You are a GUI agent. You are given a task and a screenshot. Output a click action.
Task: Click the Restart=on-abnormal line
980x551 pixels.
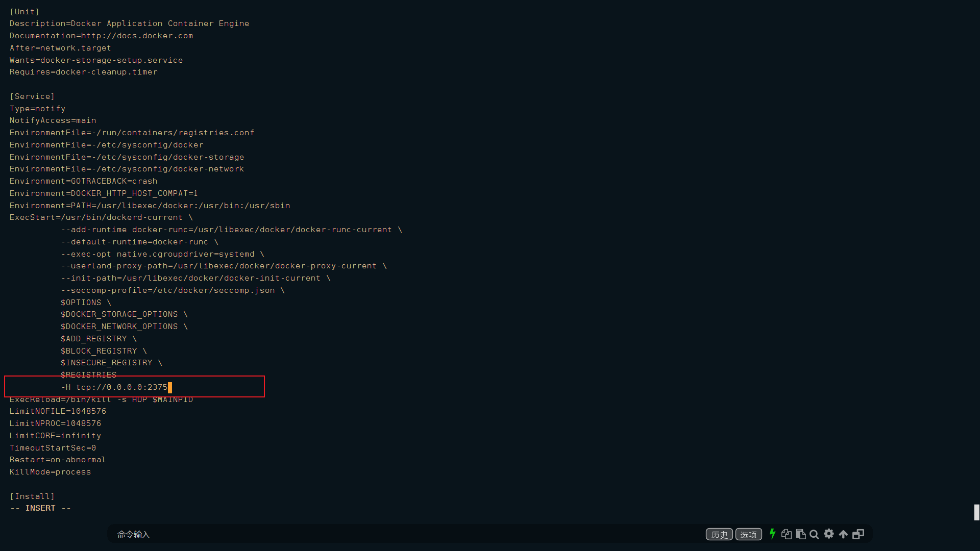[58, 460]
